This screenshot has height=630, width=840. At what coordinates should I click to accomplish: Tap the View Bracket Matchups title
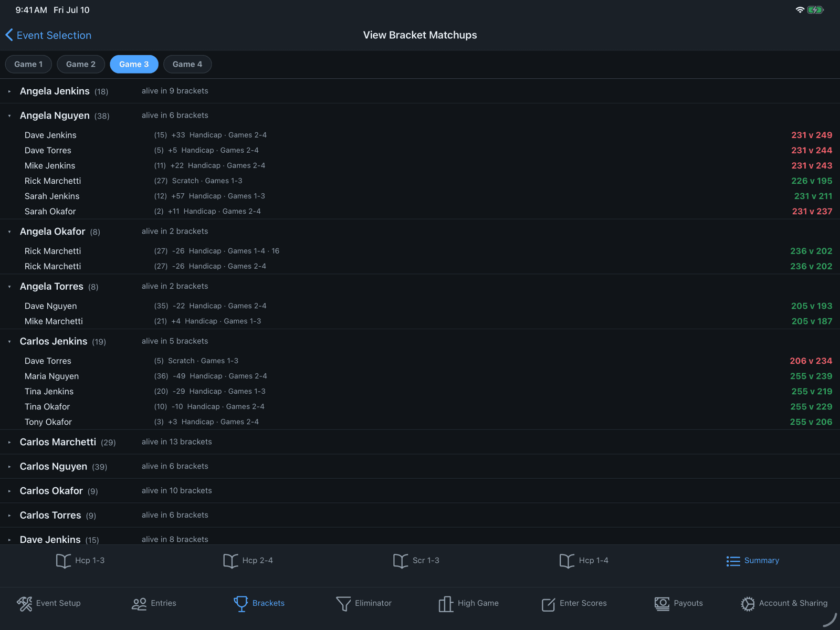pyautogui.click(x=420, y=35)
